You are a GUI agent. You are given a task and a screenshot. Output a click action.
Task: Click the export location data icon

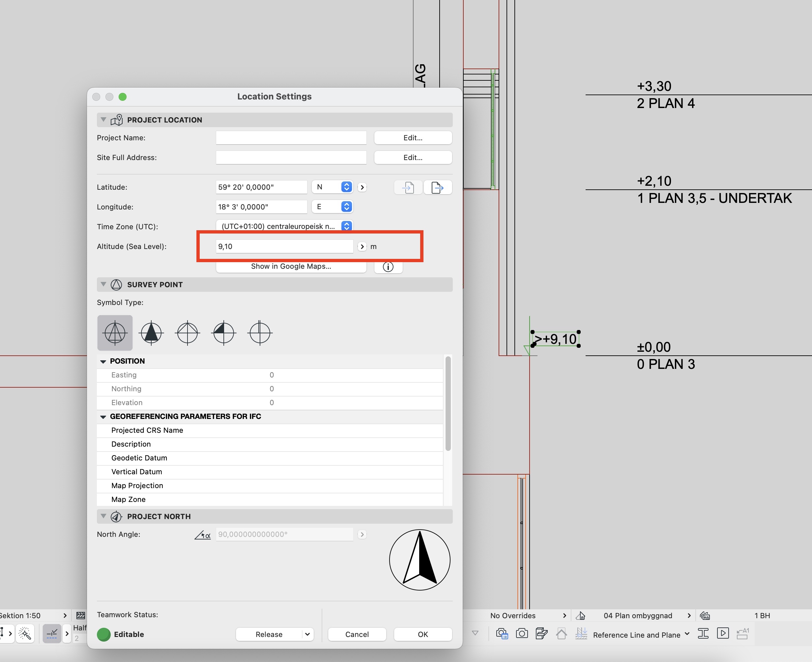pyautogui.click(x=437, y=187)
